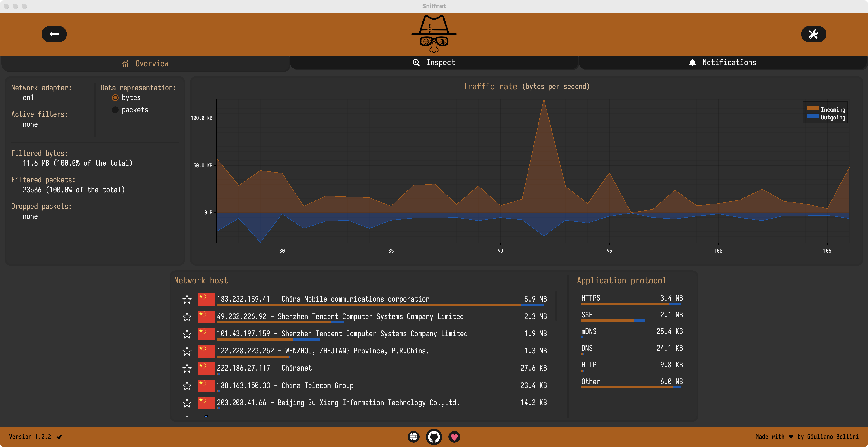The image size is (868, 447).
Task: Click the pink heart sponsor icon
Action: (x=454, y=437)
